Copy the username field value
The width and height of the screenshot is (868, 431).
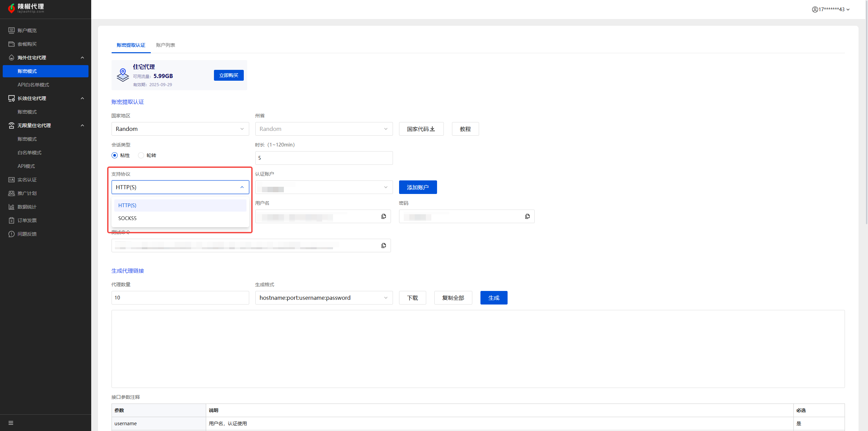pyautogui.click(x=383, y=216)
